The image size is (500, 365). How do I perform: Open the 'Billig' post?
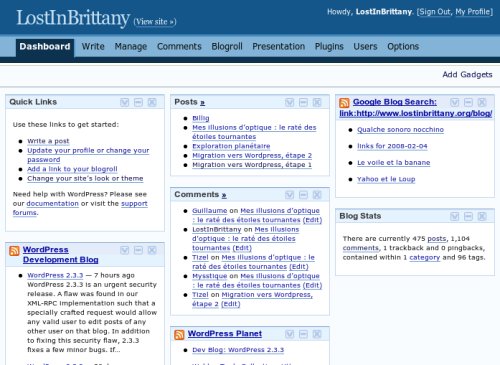[201, 118]
